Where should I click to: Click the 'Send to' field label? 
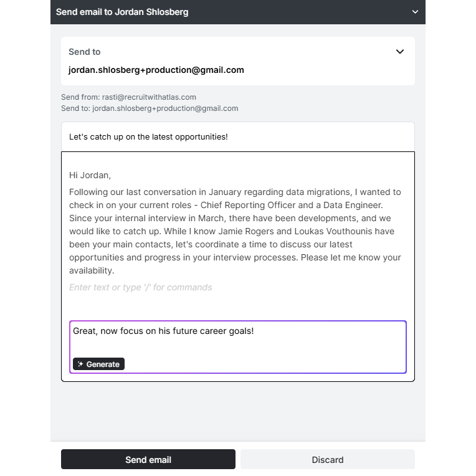point(84,52)
